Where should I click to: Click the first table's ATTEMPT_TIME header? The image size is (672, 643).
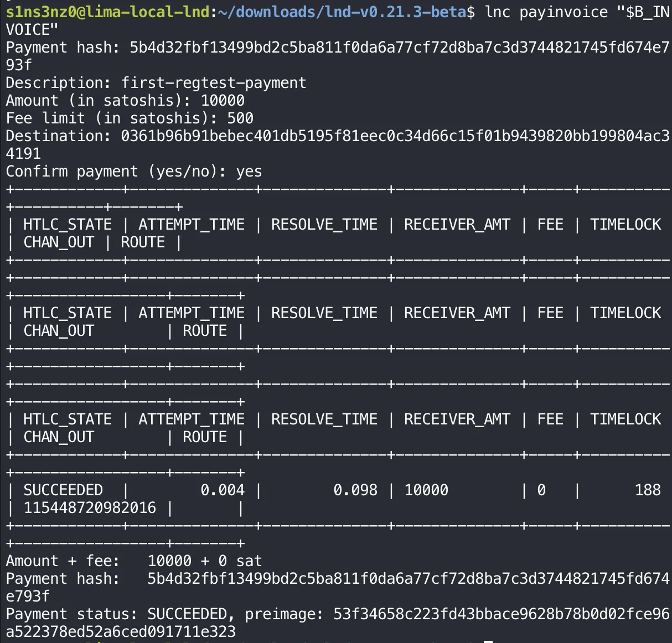coord(192,224)
